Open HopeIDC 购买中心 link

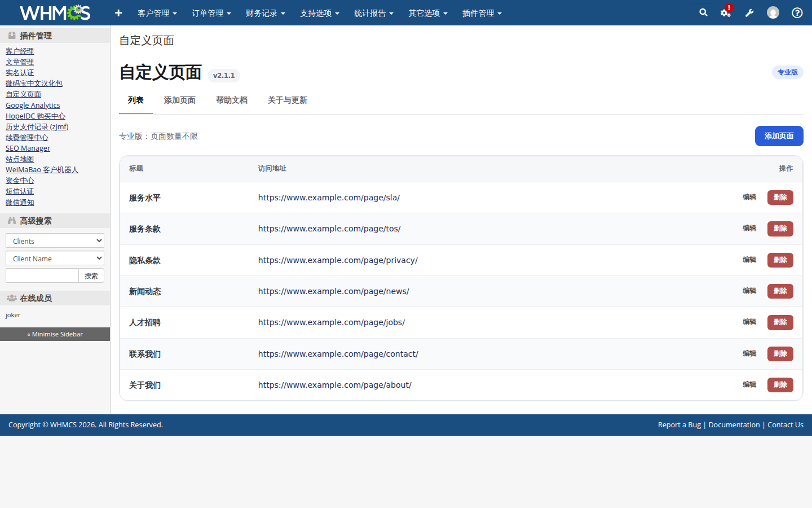pos(36,116)
